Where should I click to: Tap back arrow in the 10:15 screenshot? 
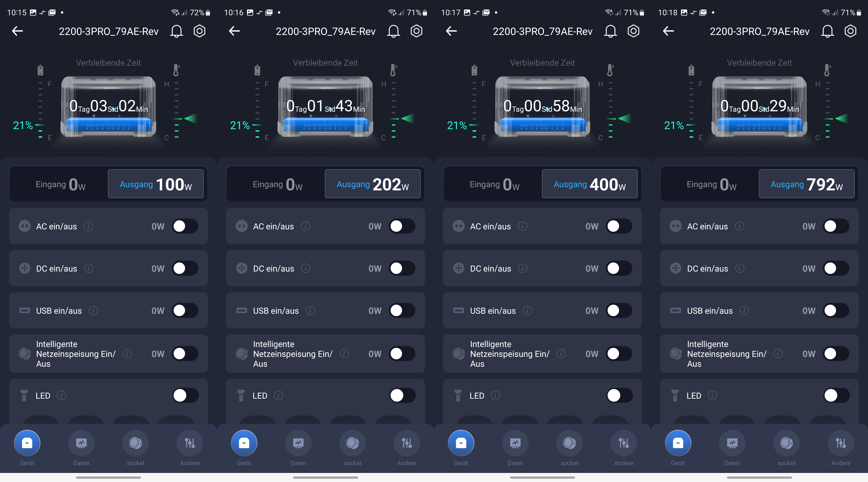click(x=17, y=31)
